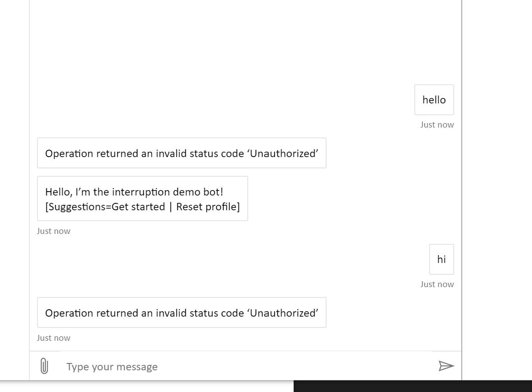Viewport: 532px width, 392px height.
Task: Click the 'Just now' timestamp under 'hello'
Action: click(437, 125)
